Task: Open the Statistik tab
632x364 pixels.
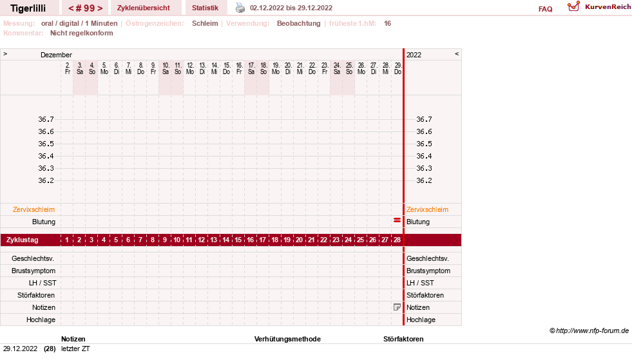Action: [x=205, y=8]
